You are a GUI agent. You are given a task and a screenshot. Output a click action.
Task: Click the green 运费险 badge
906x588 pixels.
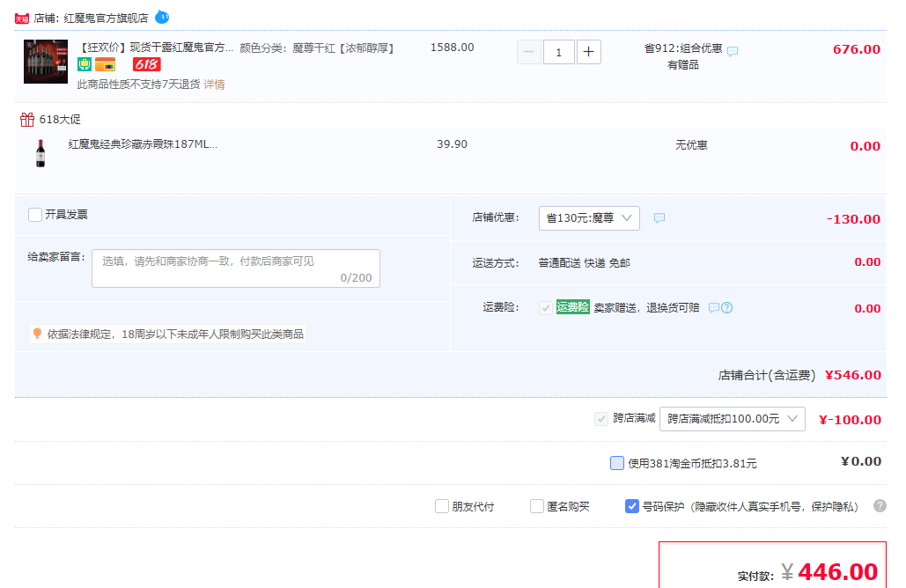point(572,307)
